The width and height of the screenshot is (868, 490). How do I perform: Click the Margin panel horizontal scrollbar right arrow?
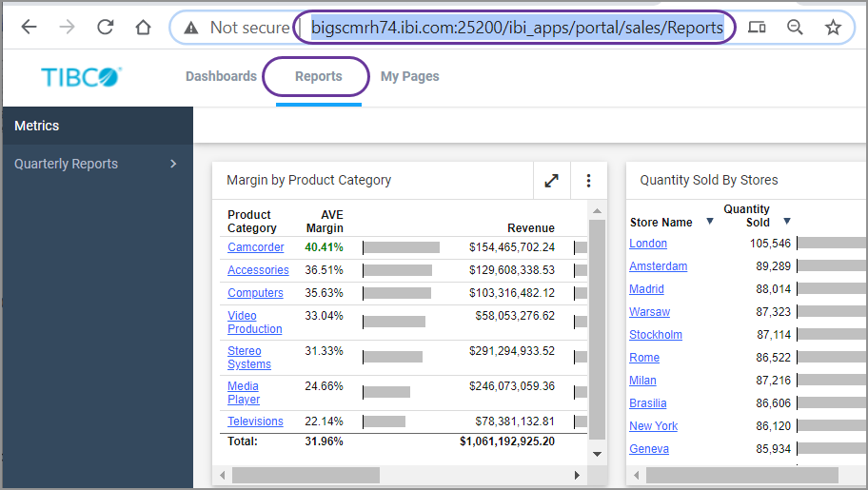coord(577,475)
